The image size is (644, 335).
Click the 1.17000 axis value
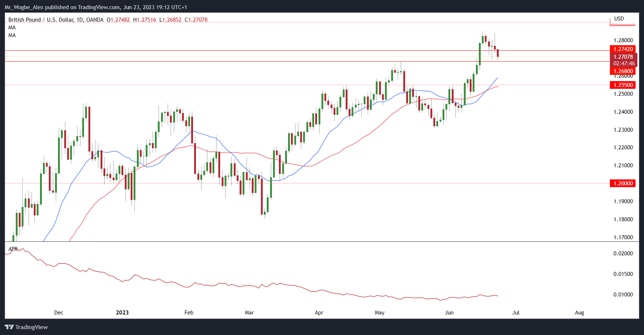click(623, 237)
